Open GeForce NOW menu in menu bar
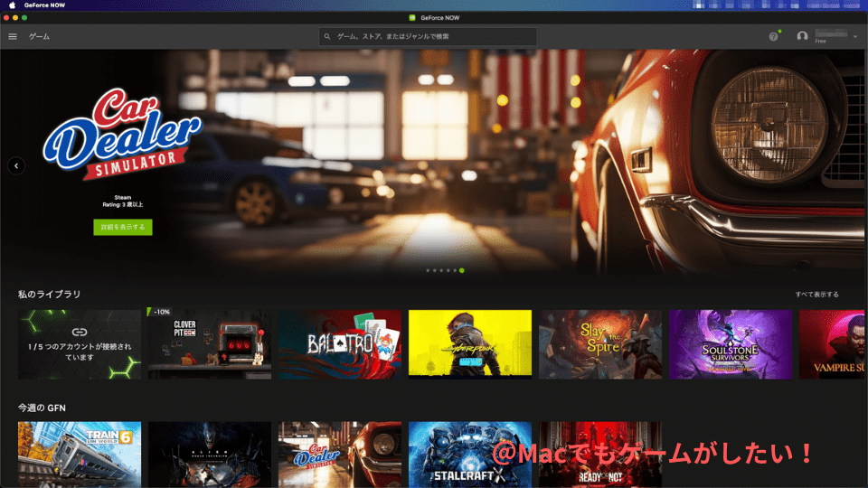The width and height of the screenshot is (868, 488). pyautogui.click(x=43, y=5)
